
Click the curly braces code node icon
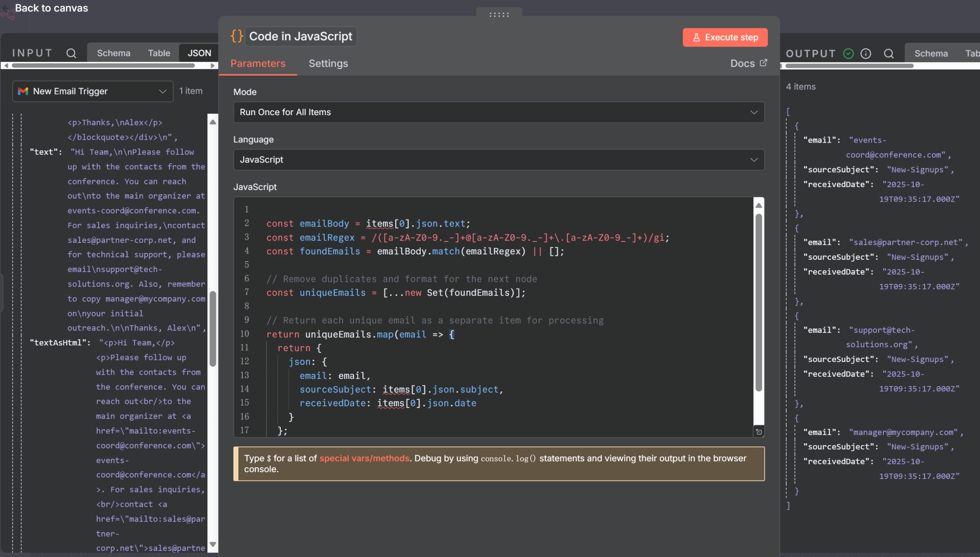(x=237, y=36)
